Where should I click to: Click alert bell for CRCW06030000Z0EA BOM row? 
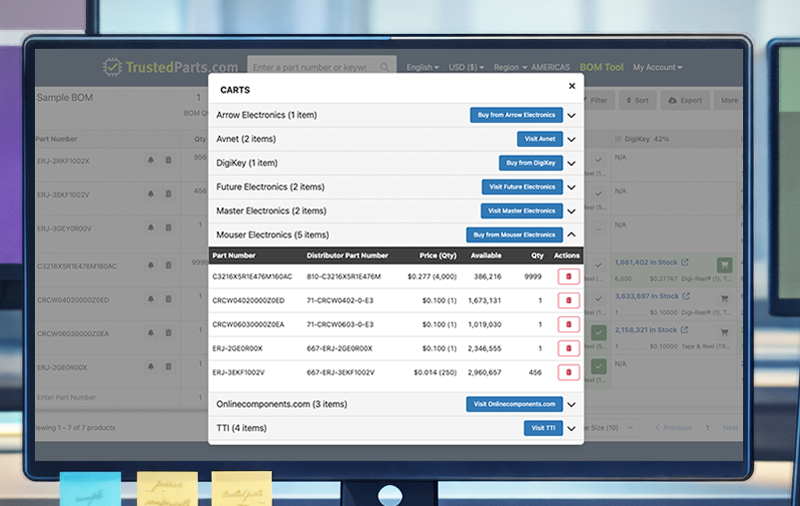(x=151, y=333)
